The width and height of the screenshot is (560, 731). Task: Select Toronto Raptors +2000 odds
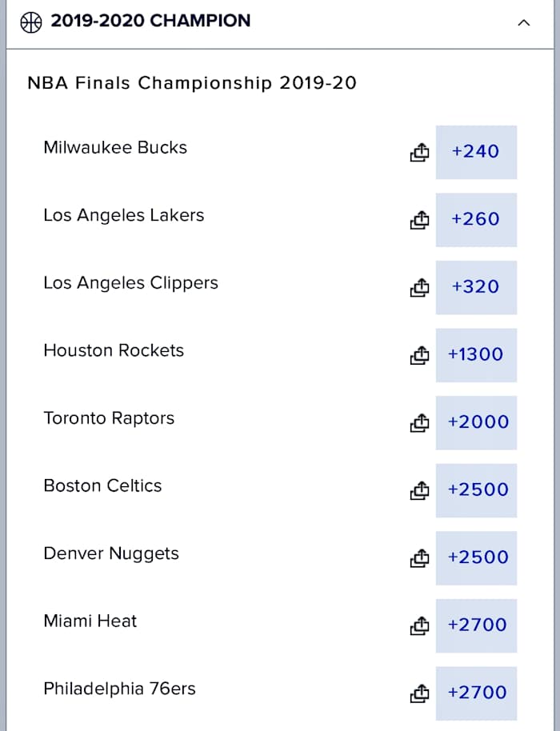476,422
